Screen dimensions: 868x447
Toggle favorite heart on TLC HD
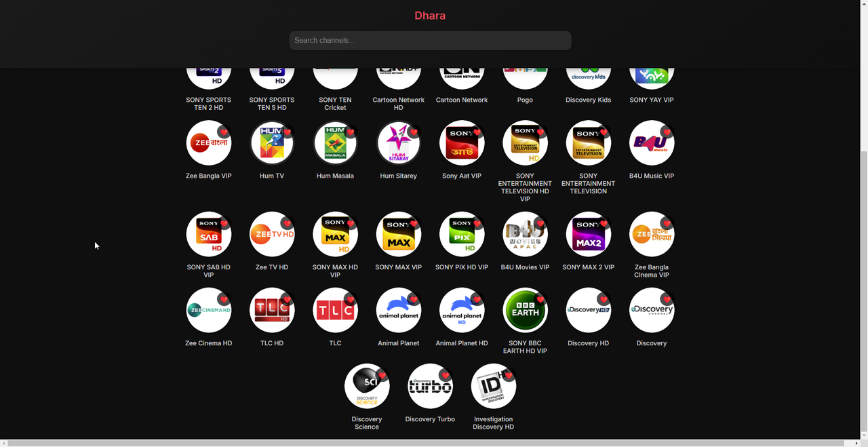coord(287,300)
